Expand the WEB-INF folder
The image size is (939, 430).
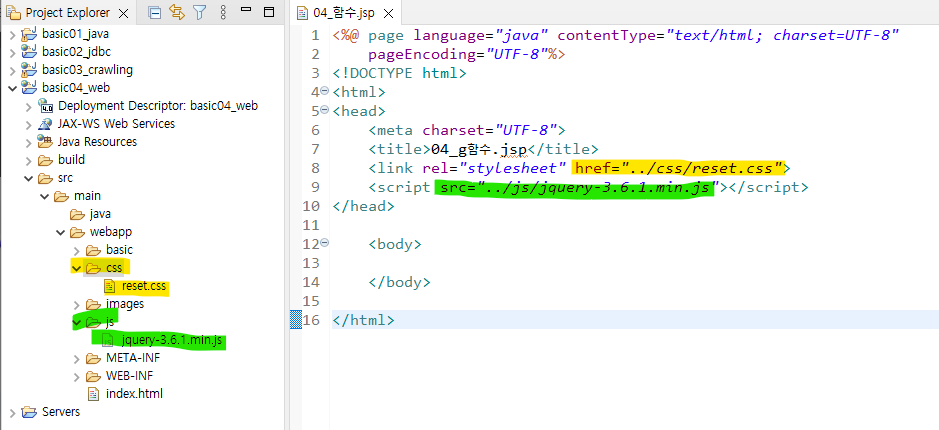[x=77, y=377]
